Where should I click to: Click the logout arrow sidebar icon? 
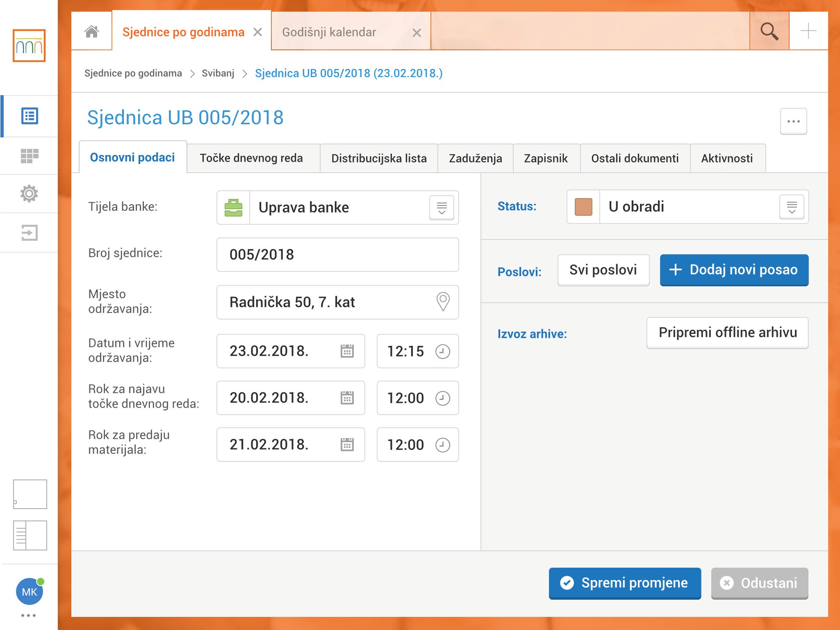[x=30, y=233]
